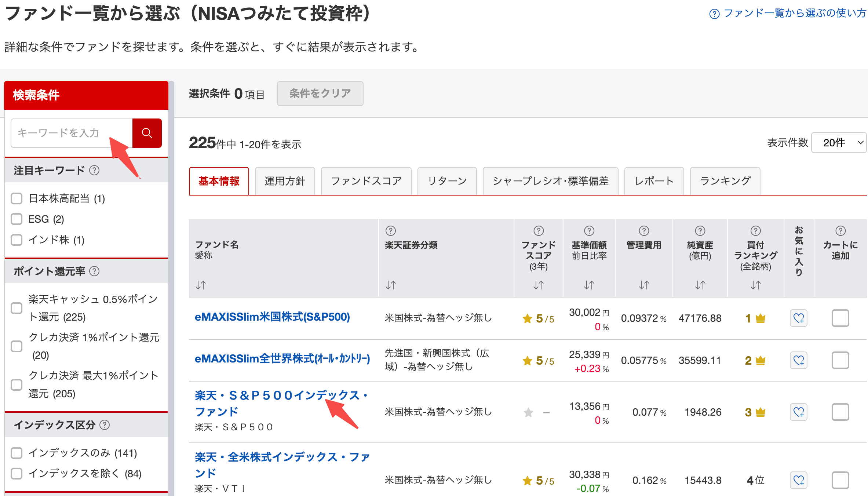
Task: Open help icon next to インデックス区分
Action: click(105, 425)
